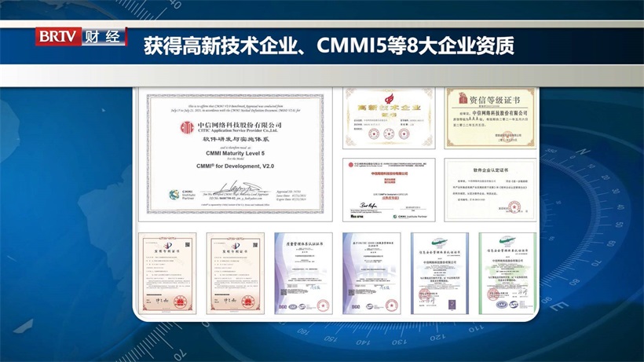The image size is (644, 362).
Task: Click the red CITIC logo on the certificate
Action: pyautogui.click(x=187, y=127)
